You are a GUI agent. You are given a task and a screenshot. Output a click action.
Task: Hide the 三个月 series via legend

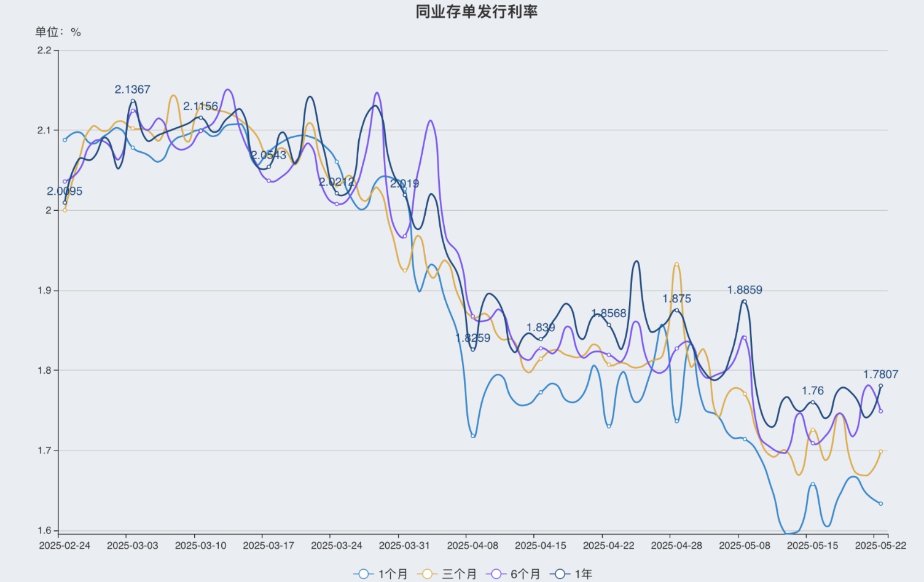pos(447,573)
